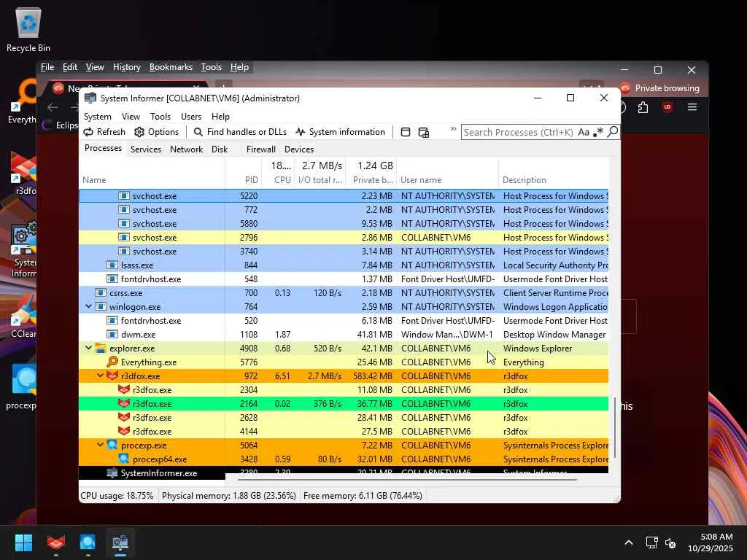Collapse the procexp.exe tree node

click(x=100, y=445)
